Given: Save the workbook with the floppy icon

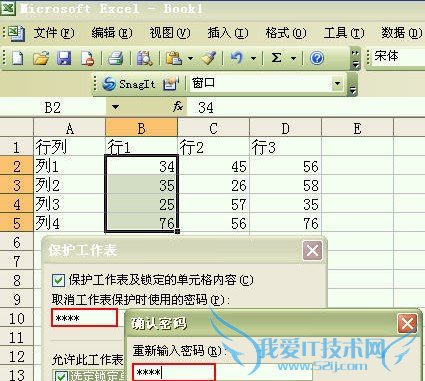Looking at the screenshot, I should tap(64, 58).
